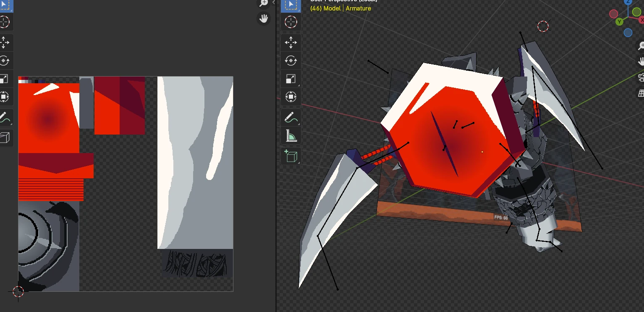Select the Rip Region tool in UV editor
The image size is (644, 312).
tap(4, 138)
